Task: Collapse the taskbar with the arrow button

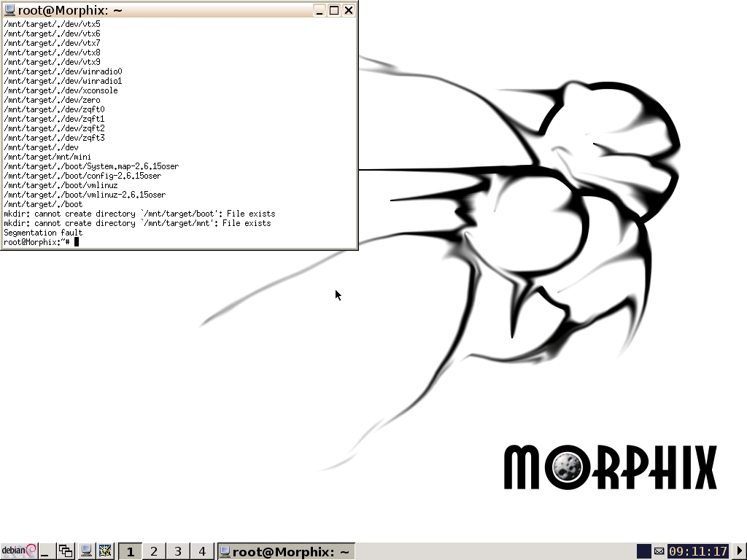Action: pos(739,551)
